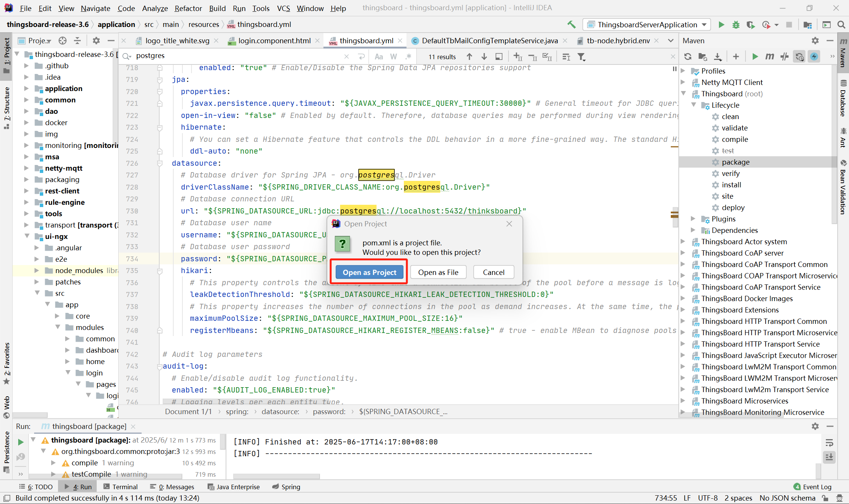Toggle soft-wrap in Run console
Image resolution: width=849 pixels, height=504 pixels.
click(x=829, y=443)
